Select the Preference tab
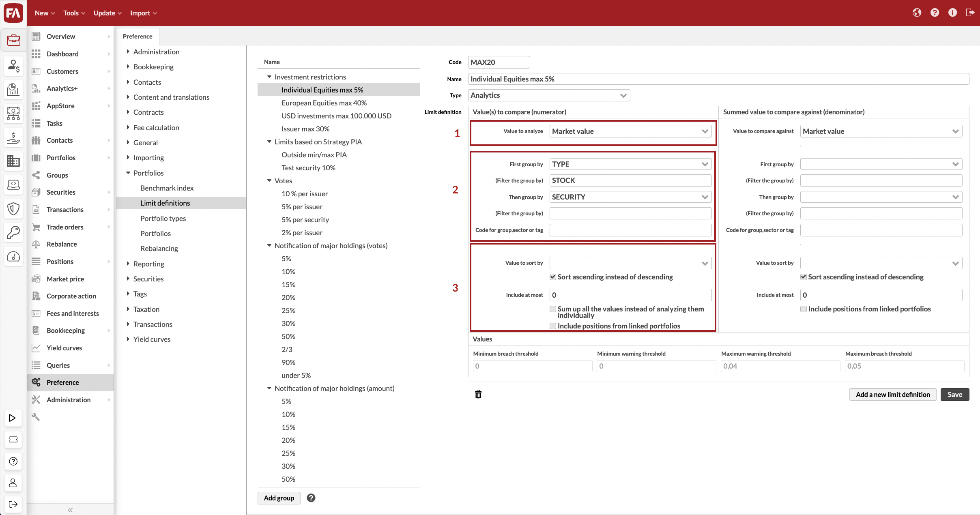The image size is (980, 515). [138, 36]
